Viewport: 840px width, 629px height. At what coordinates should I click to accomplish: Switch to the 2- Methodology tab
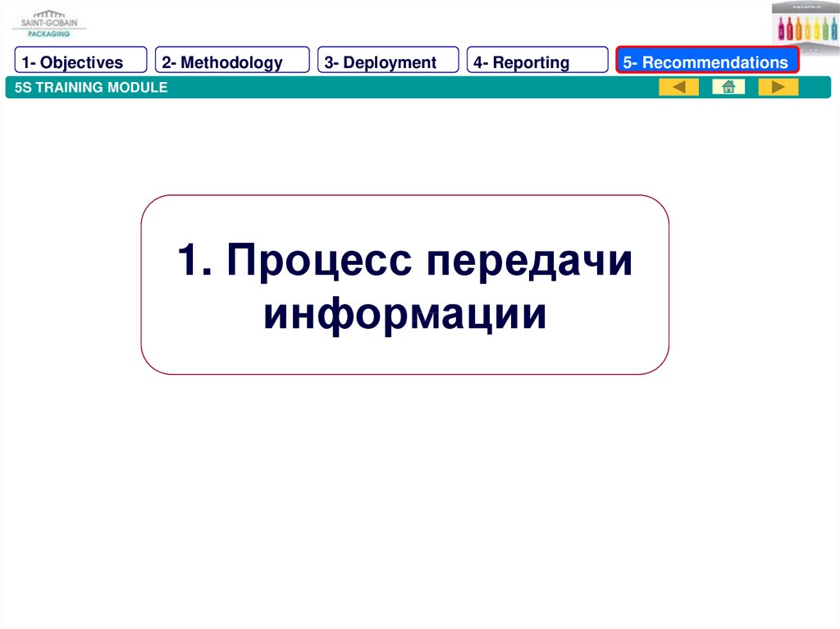232,62
